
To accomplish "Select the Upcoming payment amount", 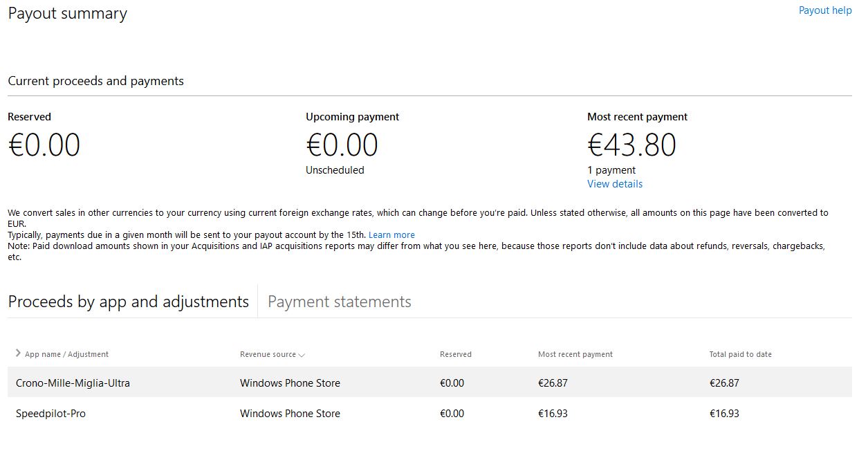I will (342, 144).
